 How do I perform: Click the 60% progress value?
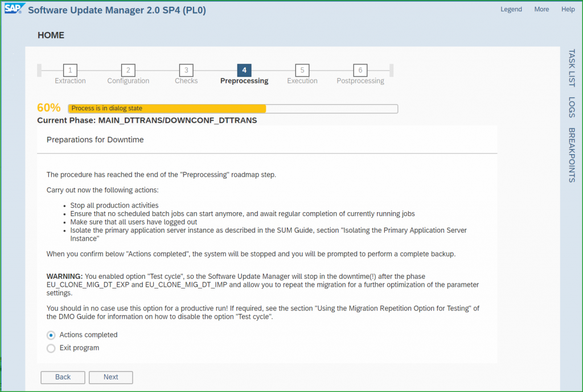[49, 108]
